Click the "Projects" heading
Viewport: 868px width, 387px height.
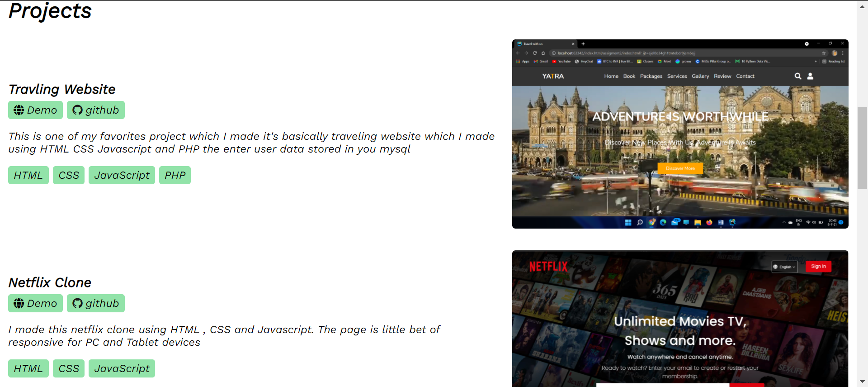coord(50,11)
